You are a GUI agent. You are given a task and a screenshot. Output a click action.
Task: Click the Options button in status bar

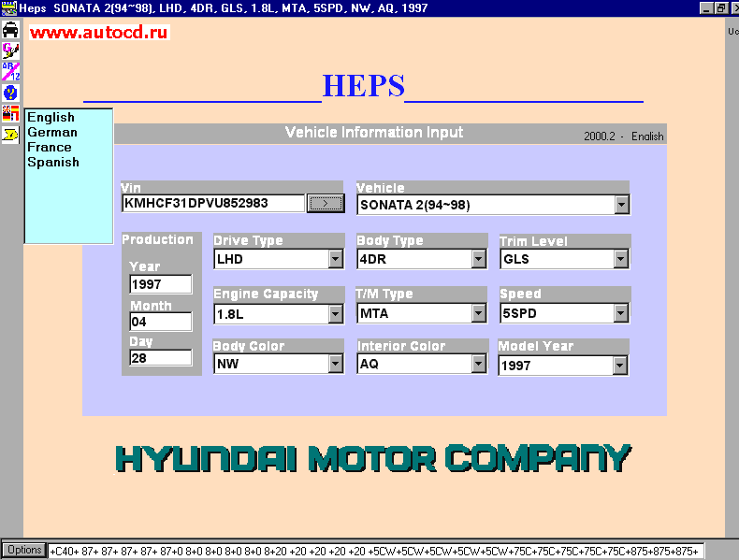24,550
